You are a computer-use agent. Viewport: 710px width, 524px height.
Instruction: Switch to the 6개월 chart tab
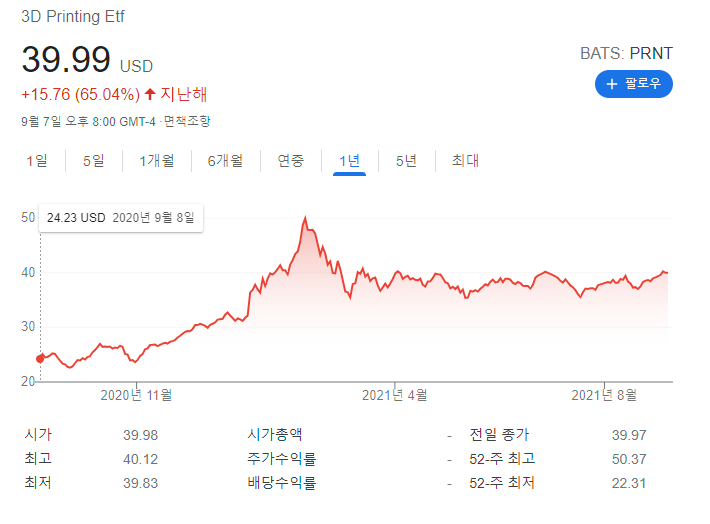(225, 161)
